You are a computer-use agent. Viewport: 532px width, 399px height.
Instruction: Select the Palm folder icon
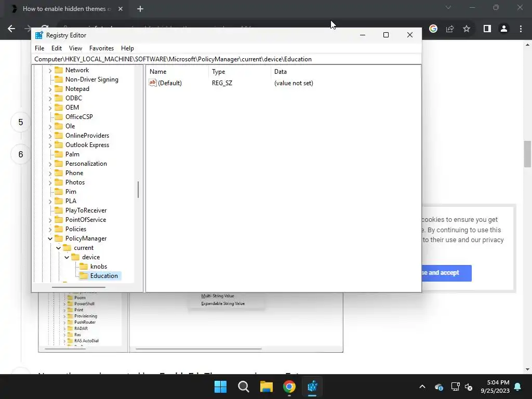point(59,154)
